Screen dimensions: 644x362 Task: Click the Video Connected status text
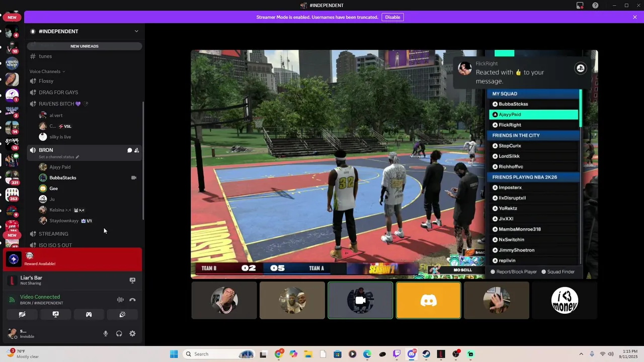(x=40, y=297)
